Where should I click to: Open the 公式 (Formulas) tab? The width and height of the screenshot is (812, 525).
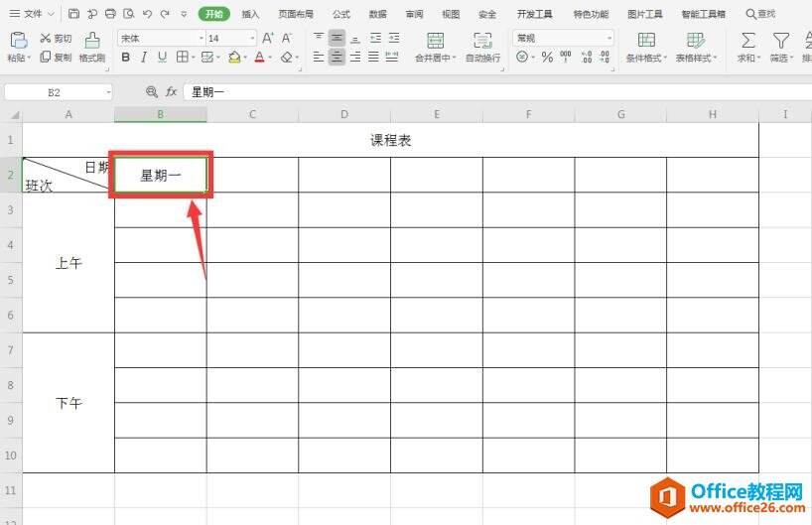point(341,14)
